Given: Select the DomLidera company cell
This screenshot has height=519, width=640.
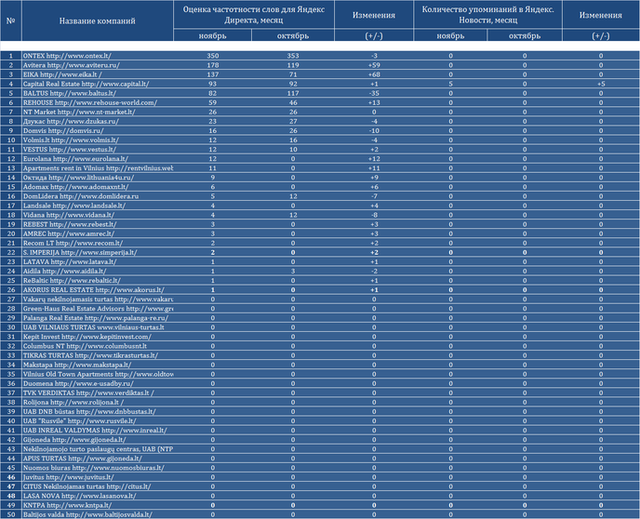Looking at the screenshot, I should point(97,196).
